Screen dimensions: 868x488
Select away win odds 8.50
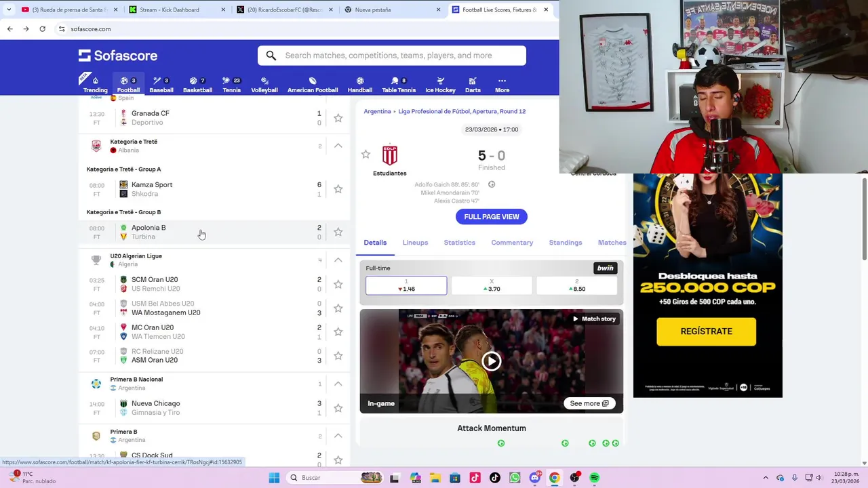[577, 285]
